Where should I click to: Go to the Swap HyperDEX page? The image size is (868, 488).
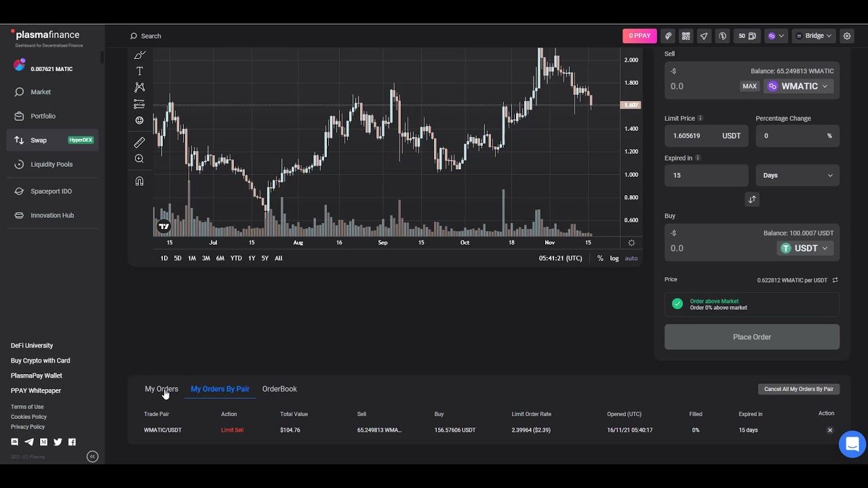tap(52, 140)
